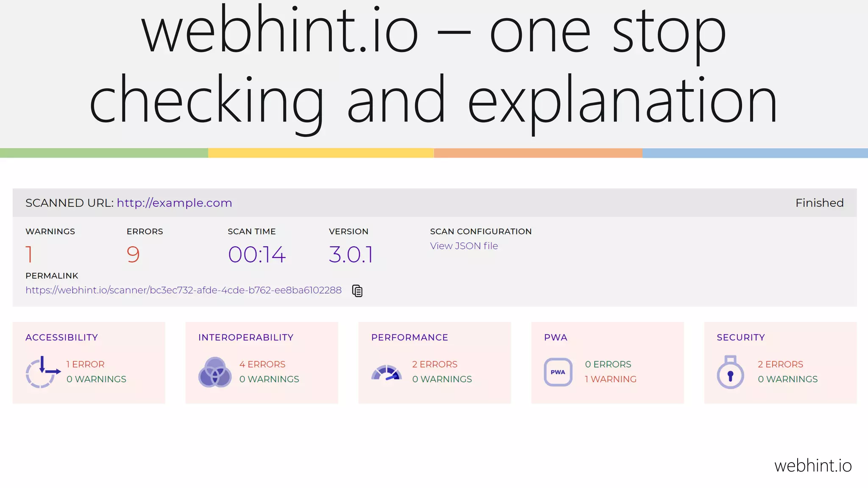The image size is (868, 488).
Task: Click the Finished status label
Action: point(820,203)
